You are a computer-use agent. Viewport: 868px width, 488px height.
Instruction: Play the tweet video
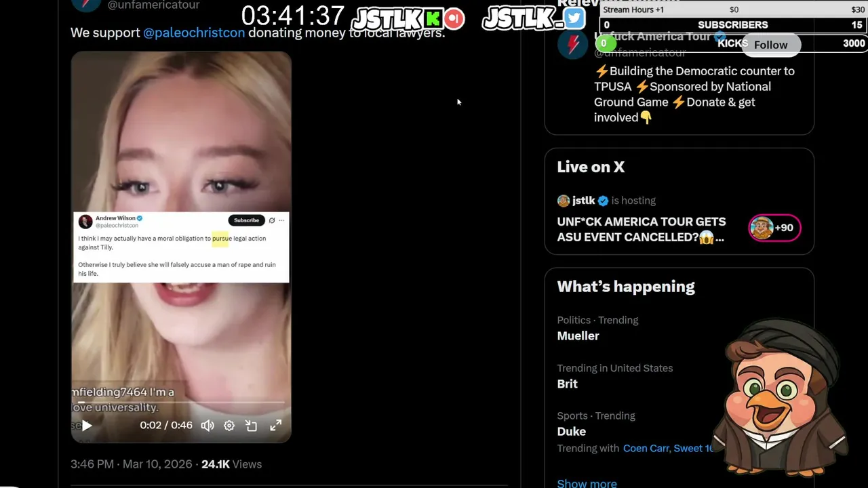(87, 426)
